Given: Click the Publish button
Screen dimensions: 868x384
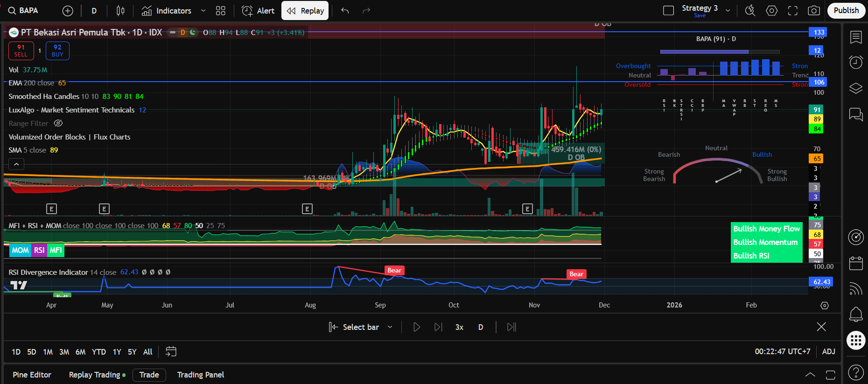Looking at the screenshot, I should coord(846,10).
